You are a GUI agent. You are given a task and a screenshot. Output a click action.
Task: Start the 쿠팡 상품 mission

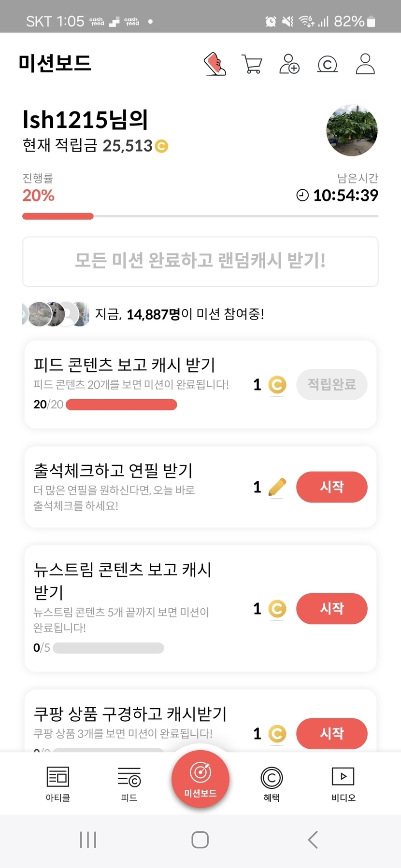click(x=331, y=733)
